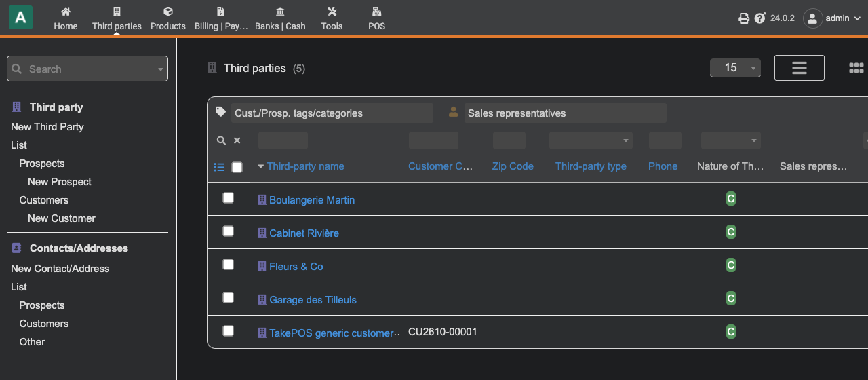Sort by Phone column

[663, 166]
